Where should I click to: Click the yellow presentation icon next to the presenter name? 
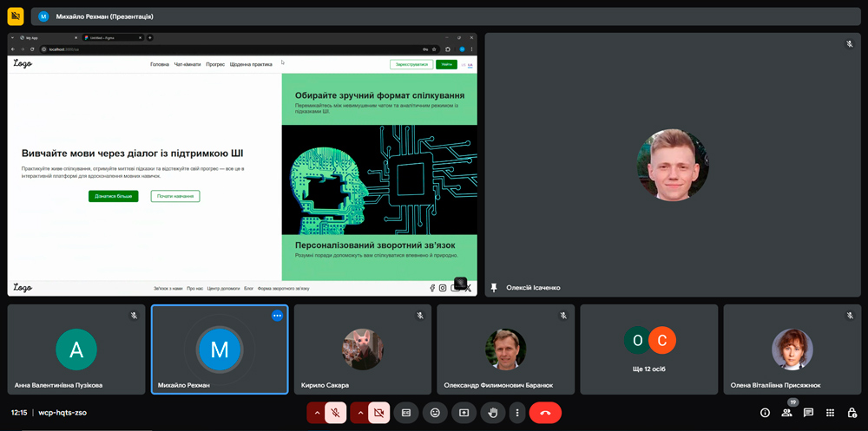pos(15,16)
